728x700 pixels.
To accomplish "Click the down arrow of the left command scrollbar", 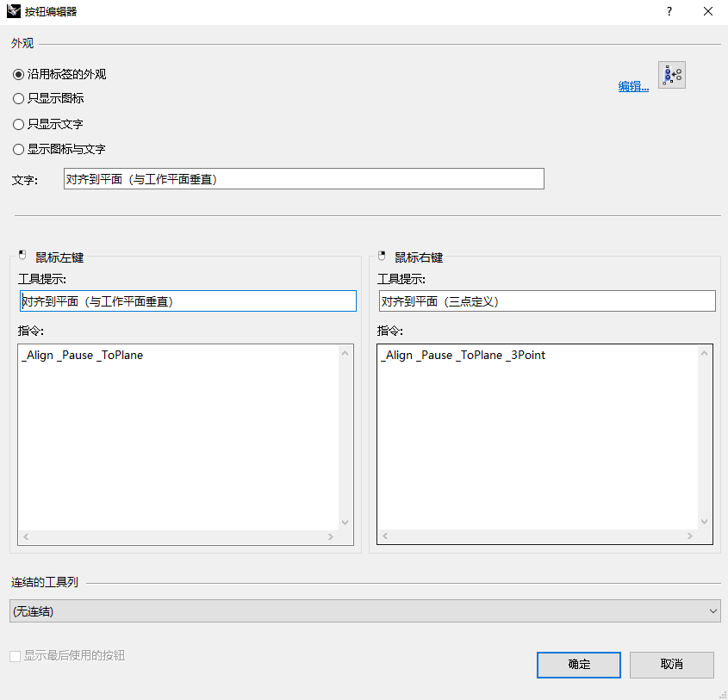I will (x=345, y=523).
